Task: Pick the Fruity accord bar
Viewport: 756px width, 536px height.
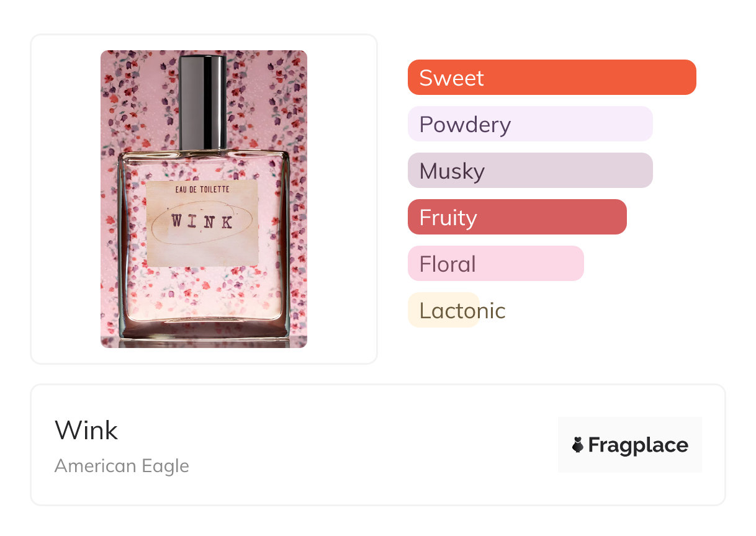Action: coord(516,217)
